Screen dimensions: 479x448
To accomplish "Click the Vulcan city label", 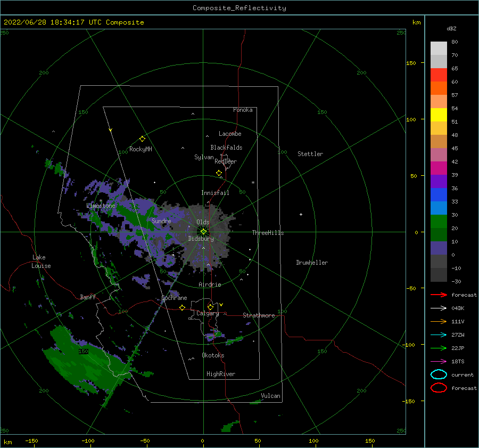I will point(271,396).
